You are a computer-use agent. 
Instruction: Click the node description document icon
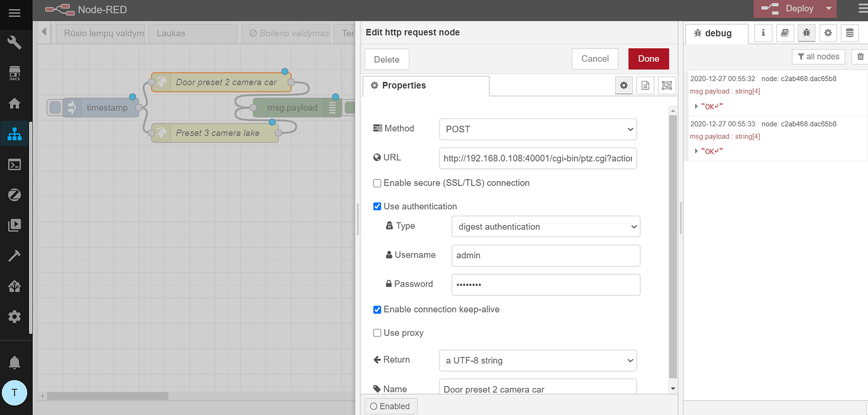click(x=645, y=86)
